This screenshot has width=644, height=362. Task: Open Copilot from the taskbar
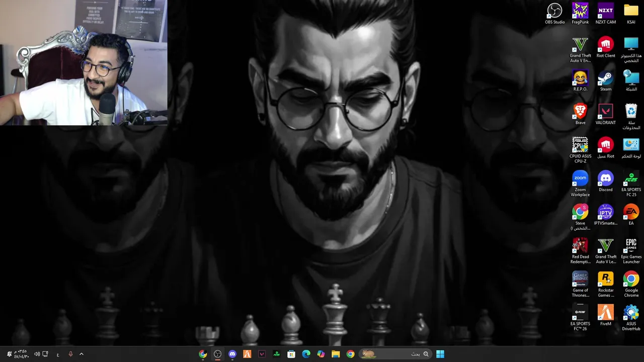[321, 354]
